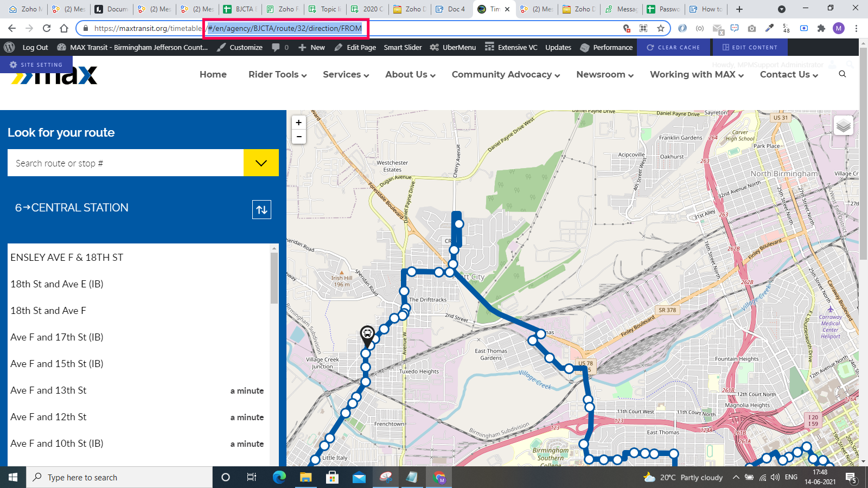Open Extensive VC in admin bar
This screenshot has height=488, width=868.
point(511,47)
